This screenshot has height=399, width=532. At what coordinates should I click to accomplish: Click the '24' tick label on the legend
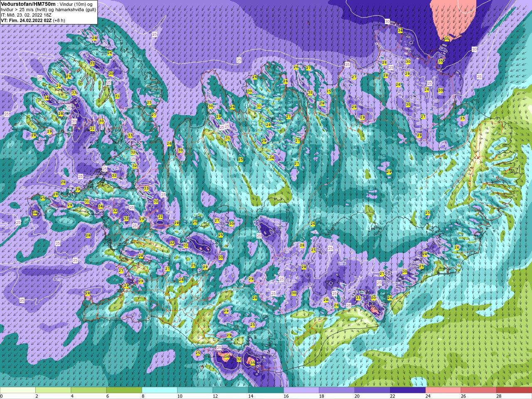click(428, 396)
